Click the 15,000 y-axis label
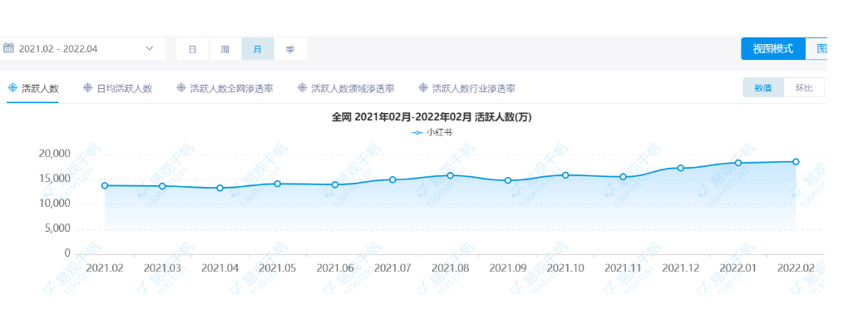 (x=54, y=179)
